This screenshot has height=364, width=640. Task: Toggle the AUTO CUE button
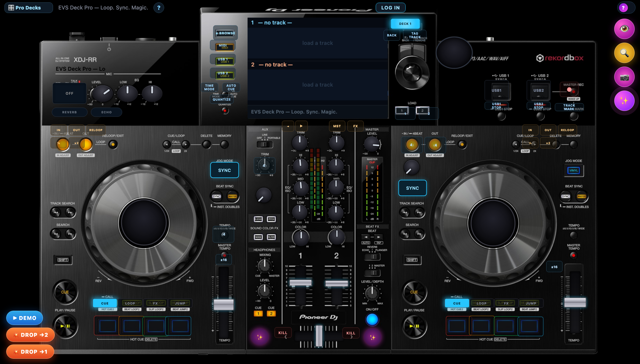[231, 87]
